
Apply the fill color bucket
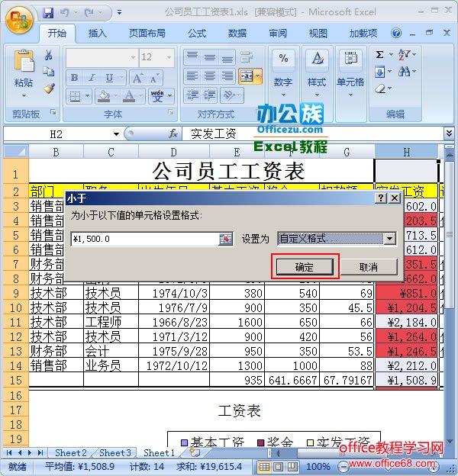pyautogui.click(x=104, y=96)
